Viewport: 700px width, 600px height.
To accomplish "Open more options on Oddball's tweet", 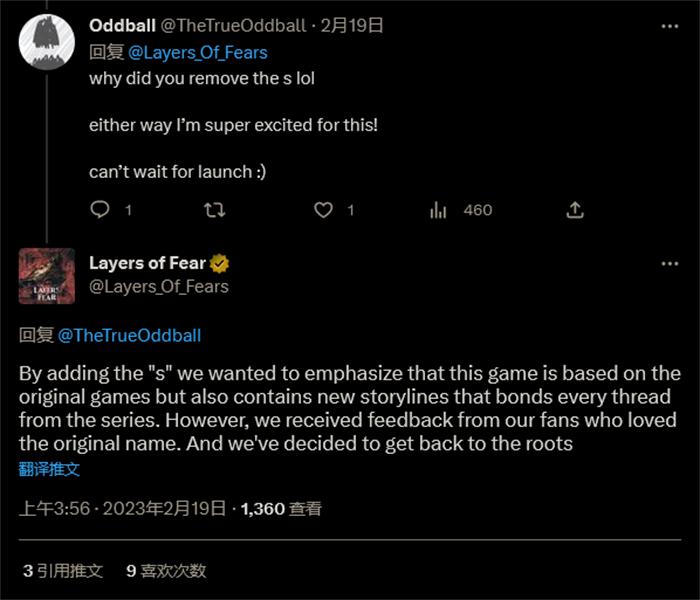I will click(x=670, y=26).
